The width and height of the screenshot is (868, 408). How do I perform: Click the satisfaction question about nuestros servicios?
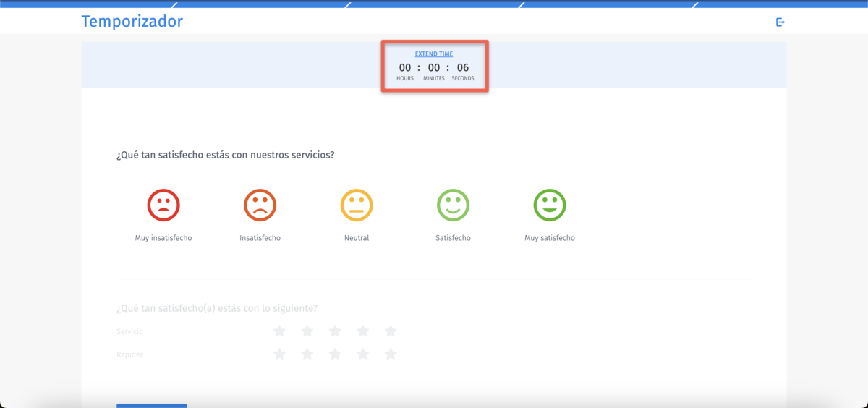[x=225, y=156]
